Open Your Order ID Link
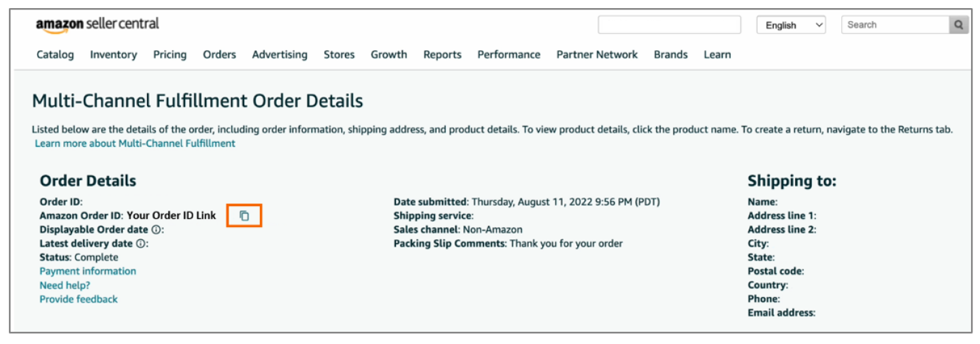Screen dimensions: 980x344 click(171, 216)
